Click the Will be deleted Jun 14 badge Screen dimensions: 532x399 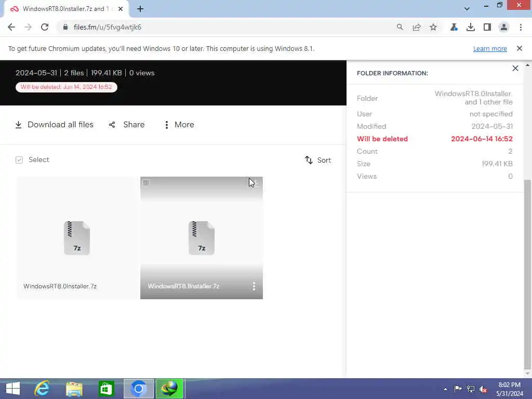tap(66, 87)
